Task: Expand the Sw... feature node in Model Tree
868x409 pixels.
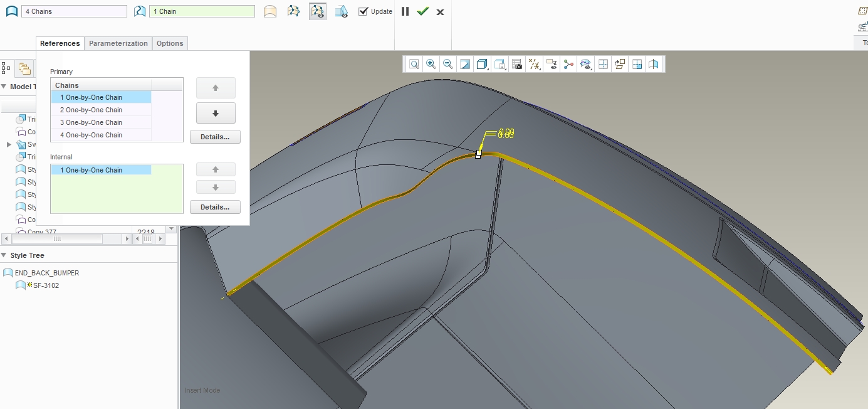Action: [x=9, y=144]
